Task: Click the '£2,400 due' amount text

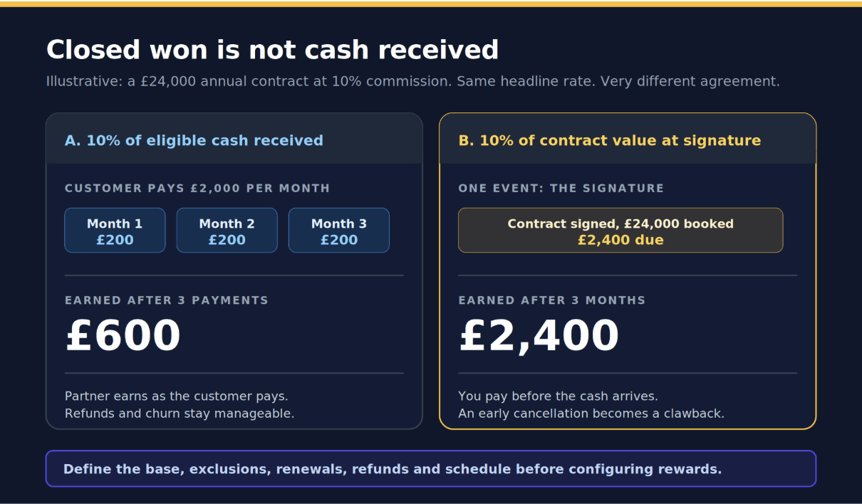Action: pyautogui.click(x=620, y=240)
